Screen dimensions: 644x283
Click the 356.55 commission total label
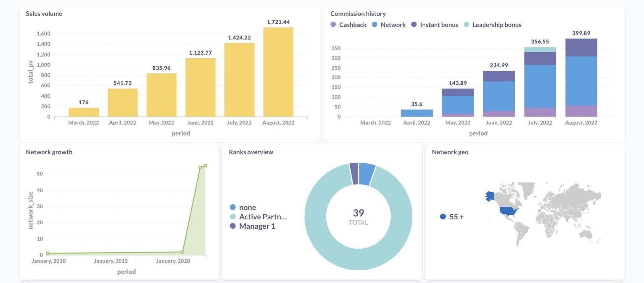coord(540,42)
